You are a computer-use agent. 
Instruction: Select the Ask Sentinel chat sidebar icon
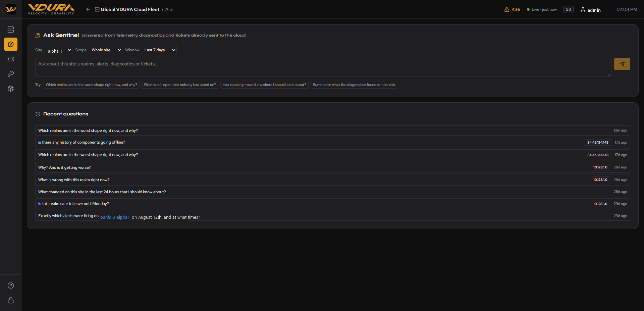point(11,44)
